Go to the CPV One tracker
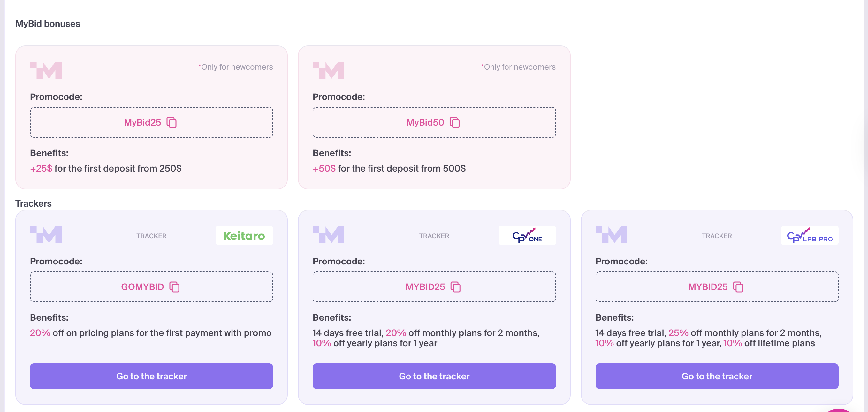 [434, 376]
